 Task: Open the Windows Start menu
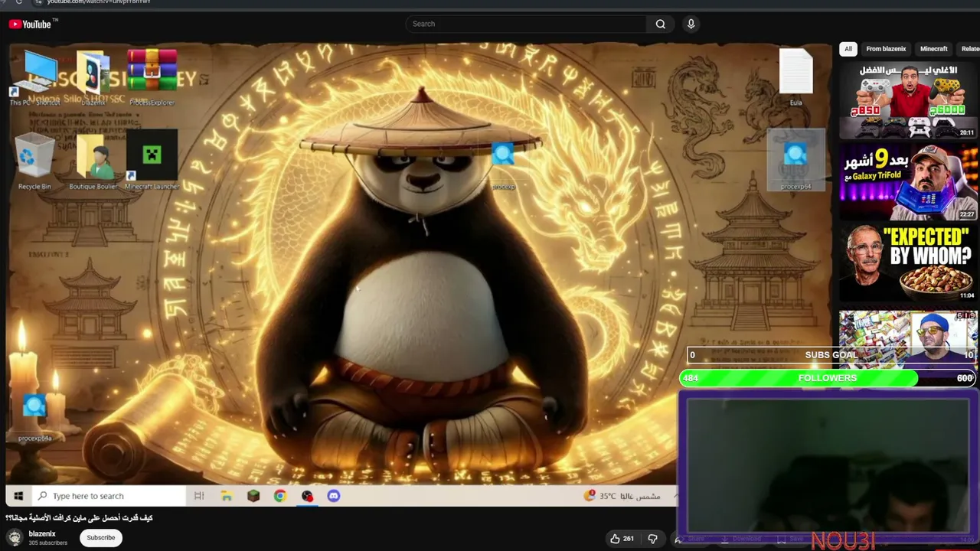[x=18, y=496]
